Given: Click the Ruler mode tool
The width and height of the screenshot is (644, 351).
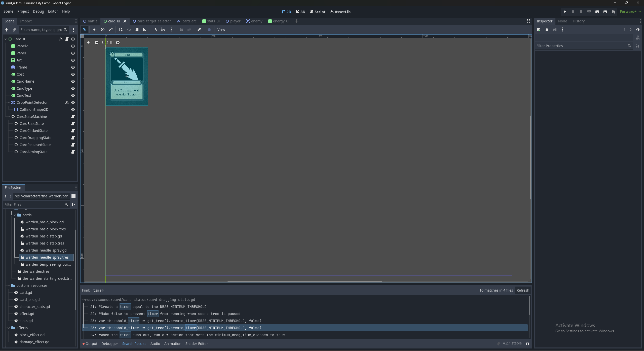Looking at the screenshot, I should [x=145, y=29].
